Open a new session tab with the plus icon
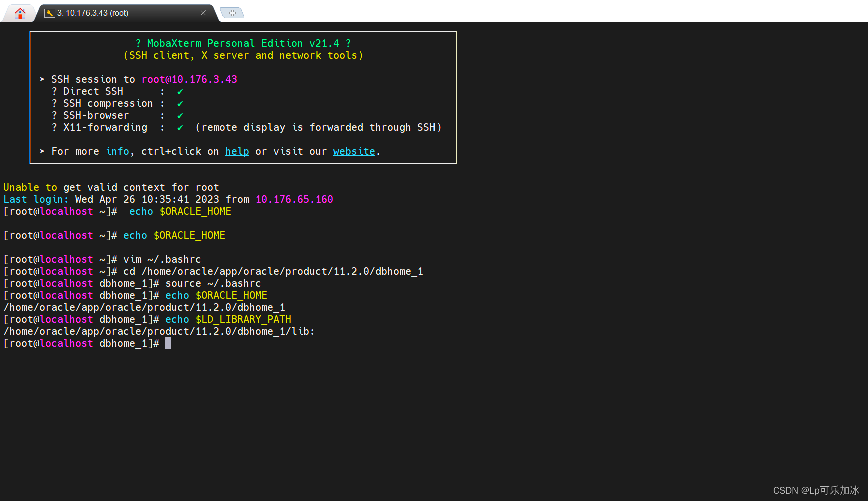 [232, 12]
